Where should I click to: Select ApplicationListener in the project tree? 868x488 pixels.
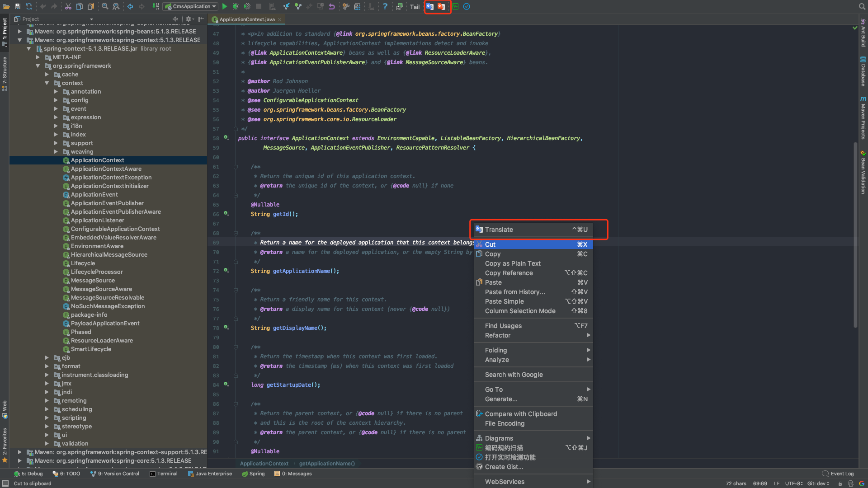point(97,221)
